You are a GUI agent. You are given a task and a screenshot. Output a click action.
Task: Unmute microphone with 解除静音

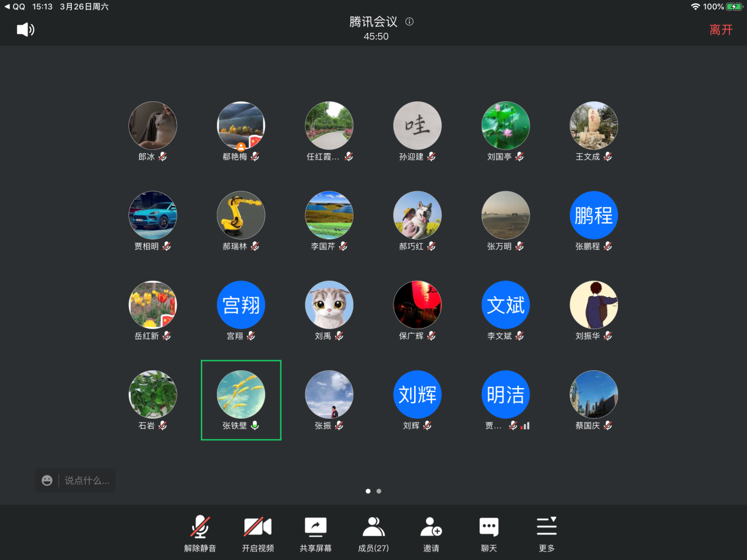pyautogui.click(x=200, y=534)
